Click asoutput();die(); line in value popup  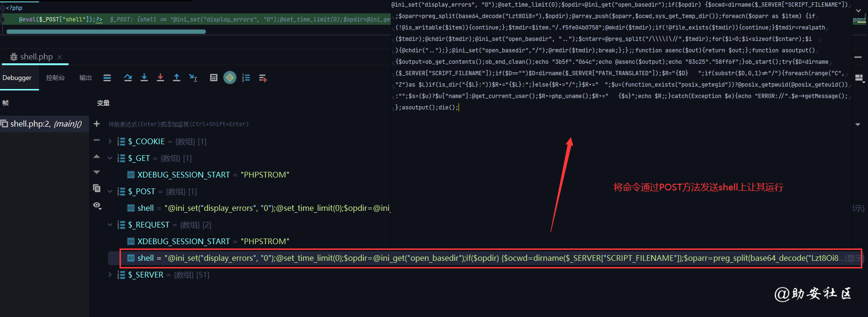[x=427, y=108]
